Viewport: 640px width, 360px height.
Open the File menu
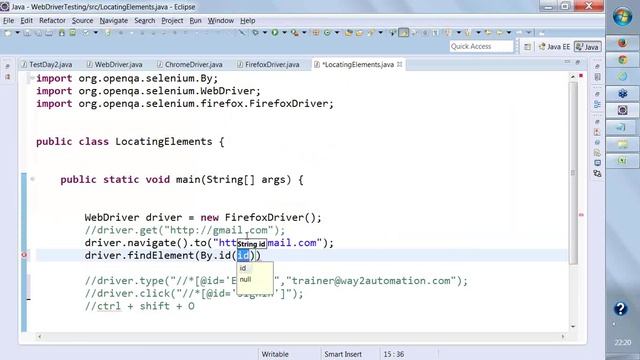click(x=8, y=20)
